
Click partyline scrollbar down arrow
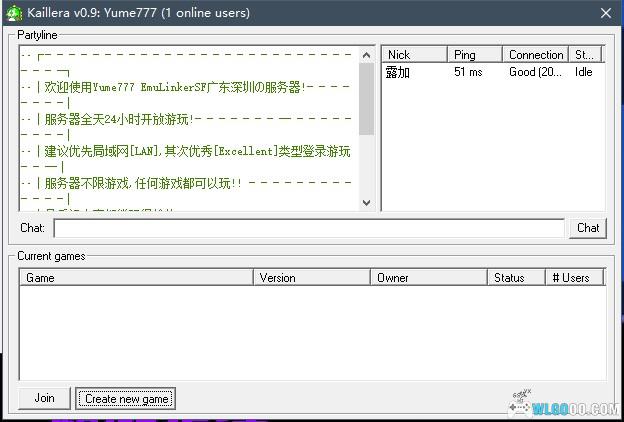(x=367, y=203)
